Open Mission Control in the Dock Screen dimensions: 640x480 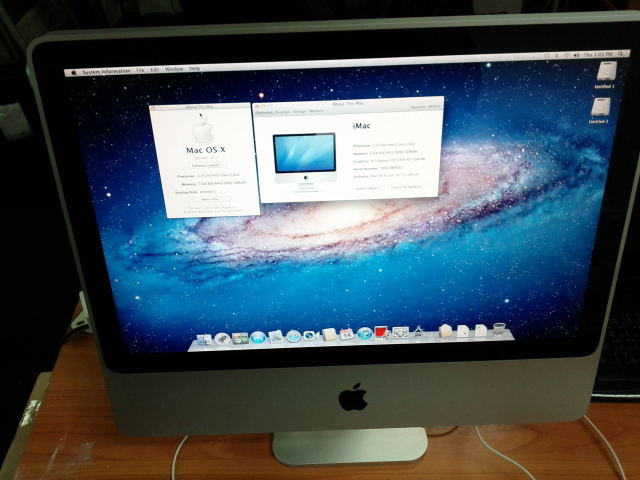(x=240, y=338)
